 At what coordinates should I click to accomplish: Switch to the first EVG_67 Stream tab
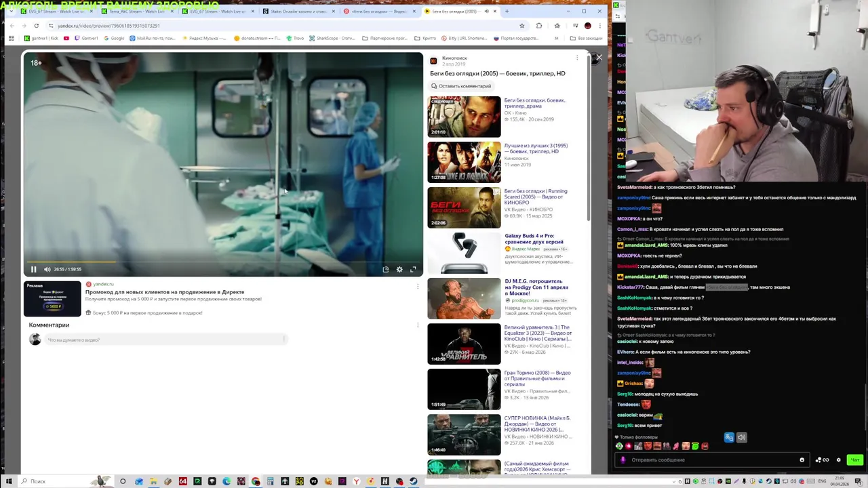point(57,12)
